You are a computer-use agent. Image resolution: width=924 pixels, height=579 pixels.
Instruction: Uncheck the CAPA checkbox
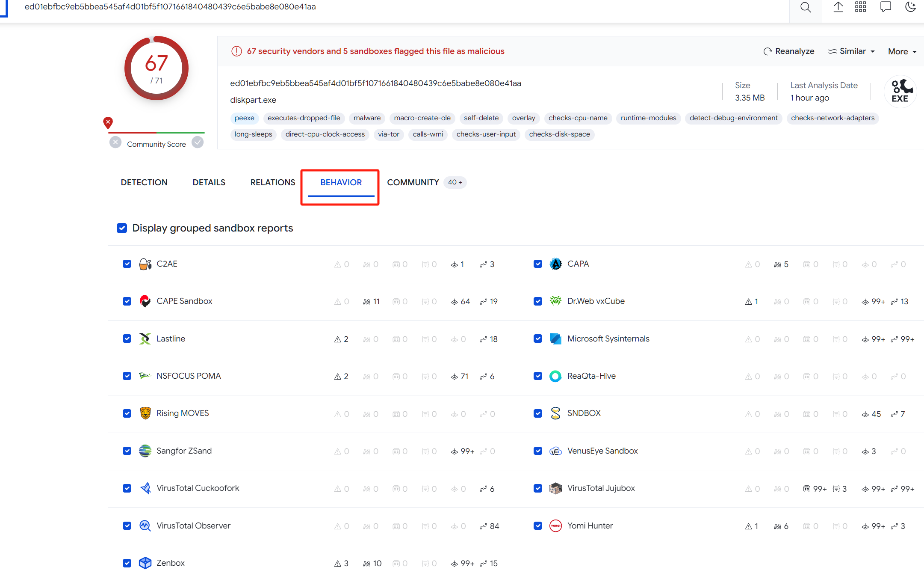(x=538, y=264)
